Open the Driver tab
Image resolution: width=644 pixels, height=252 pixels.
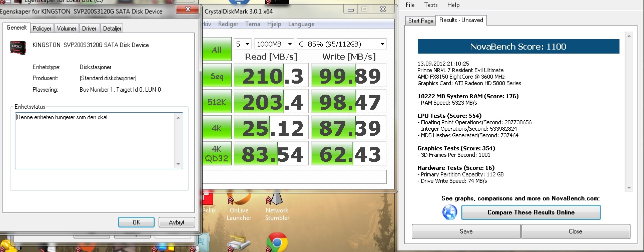pos(90,29)
